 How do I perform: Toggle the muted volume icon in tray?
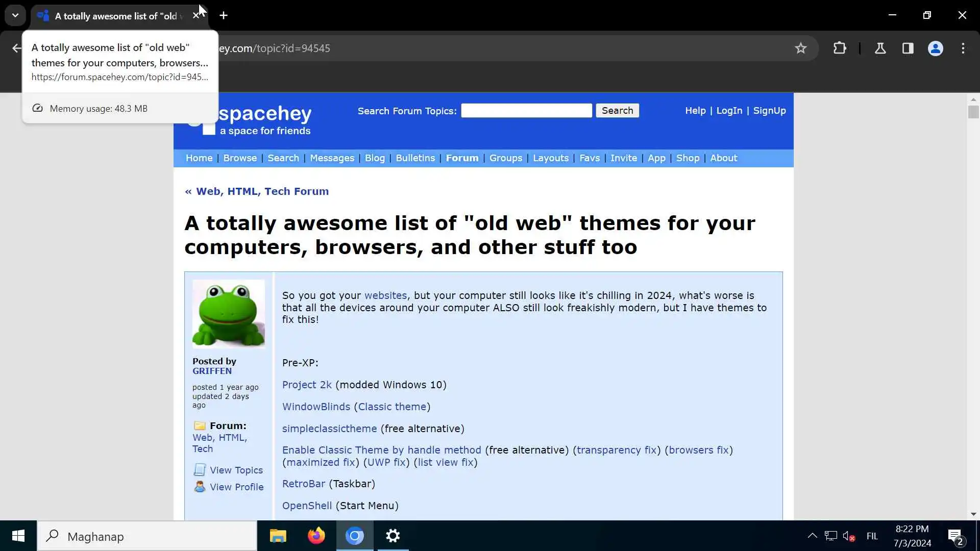pyautogui.click(x=848, y=536)
